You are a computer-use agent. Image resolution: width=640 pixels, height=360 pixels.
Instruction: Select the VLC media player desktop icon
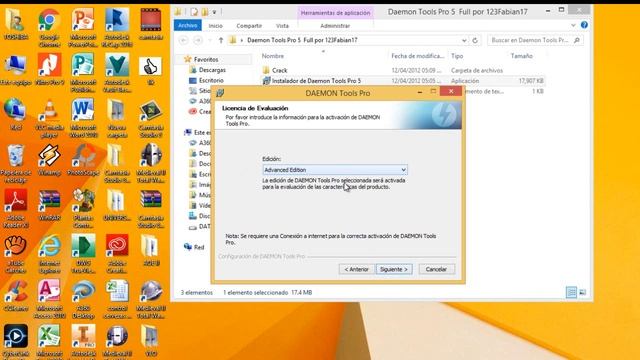(49, 118)
